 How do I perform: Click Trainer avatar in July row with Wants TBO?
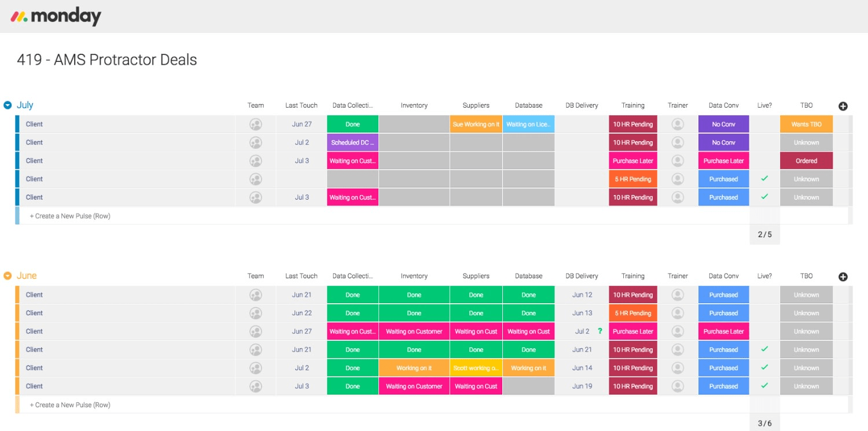pyautogui.click(x=678, y=124)
